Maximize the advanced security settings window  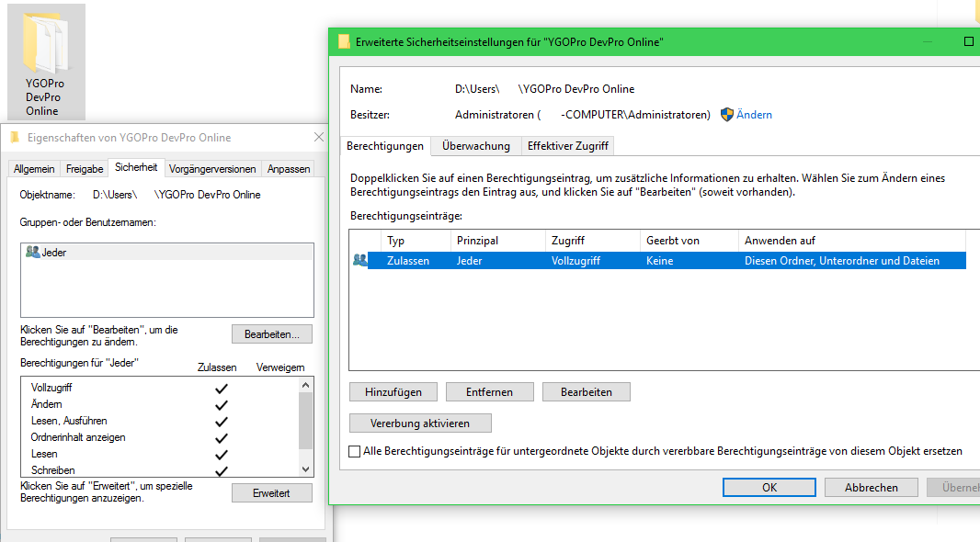point(969,41)
